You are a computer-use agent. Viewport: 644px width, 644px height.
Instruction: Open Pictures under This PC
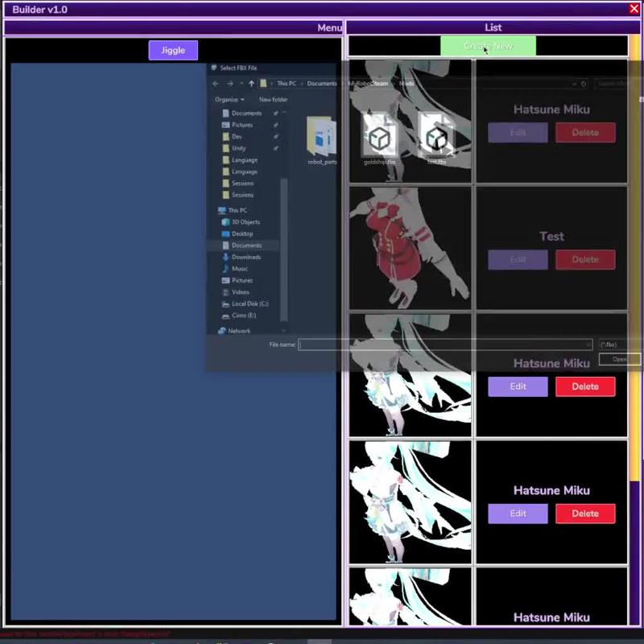click(x=242, y=280)
